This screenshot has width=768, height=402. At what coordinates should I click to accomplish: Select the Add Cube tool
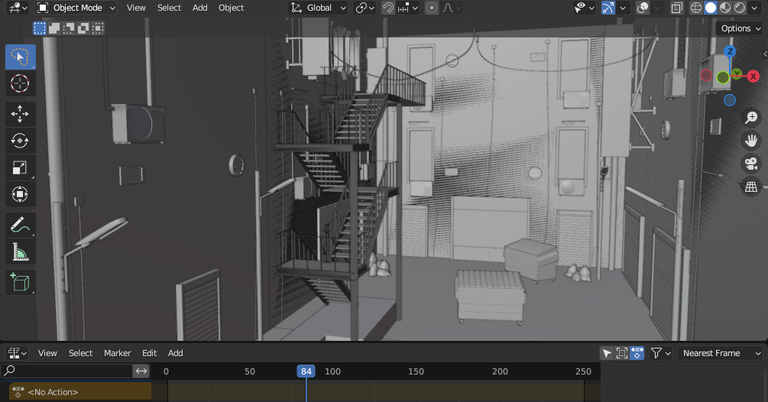pyautogui.click(x=20, y=283)
